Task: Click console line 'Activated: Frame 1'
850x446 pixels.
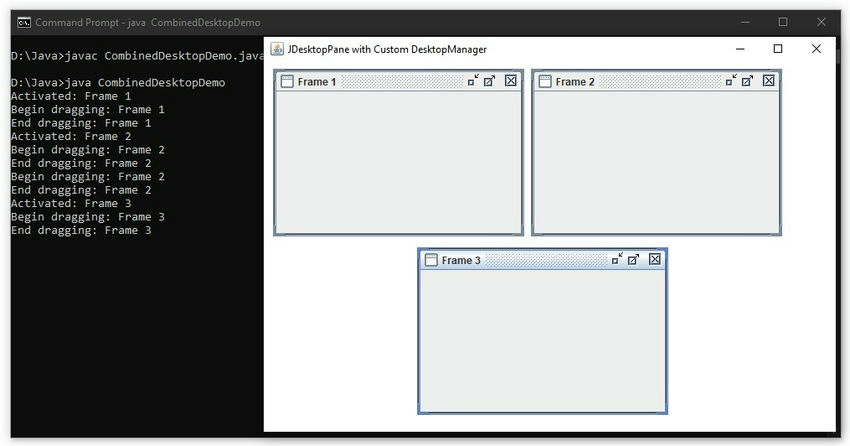Action: tap(70, 96)
